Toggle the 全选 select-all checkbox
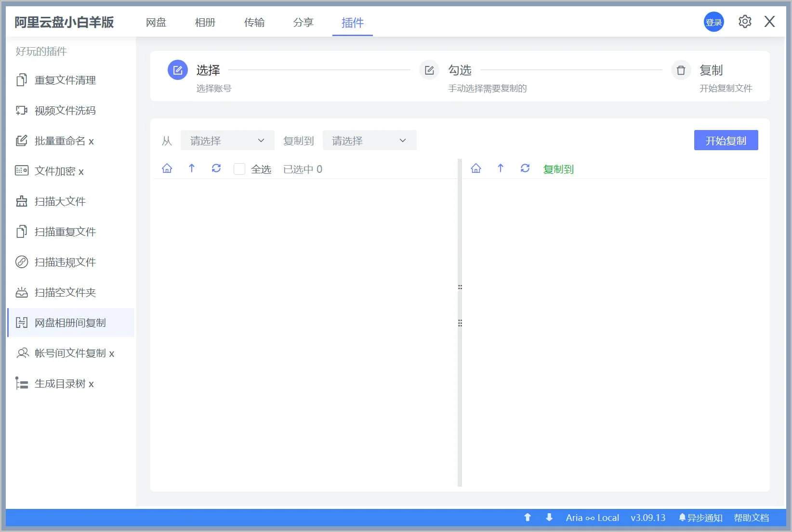This screenshot has width=792, height=532. pos(239,169)
